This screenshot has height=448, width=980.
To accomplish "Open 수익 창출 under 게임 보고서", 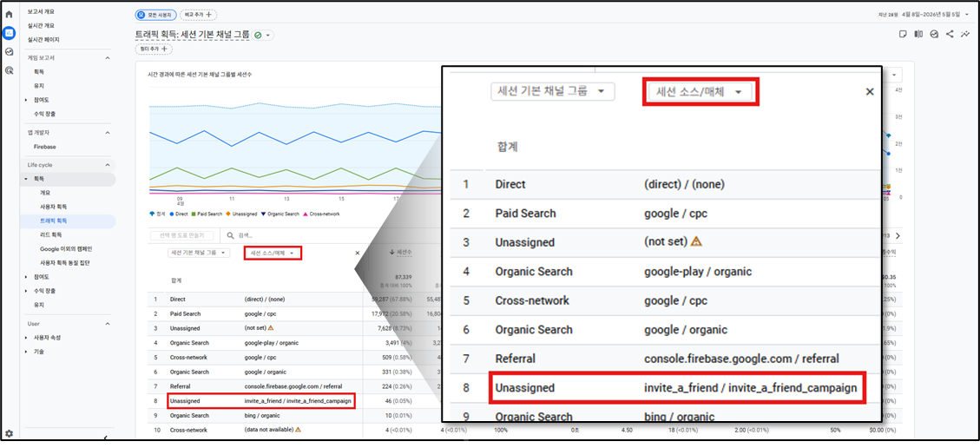I will pos(44,114).
